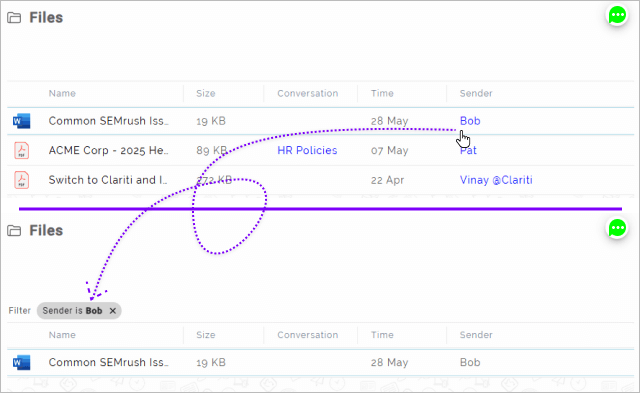Sort filtered table by Sender column
This screenshot has height=393, width=640.
pos(476,335)
